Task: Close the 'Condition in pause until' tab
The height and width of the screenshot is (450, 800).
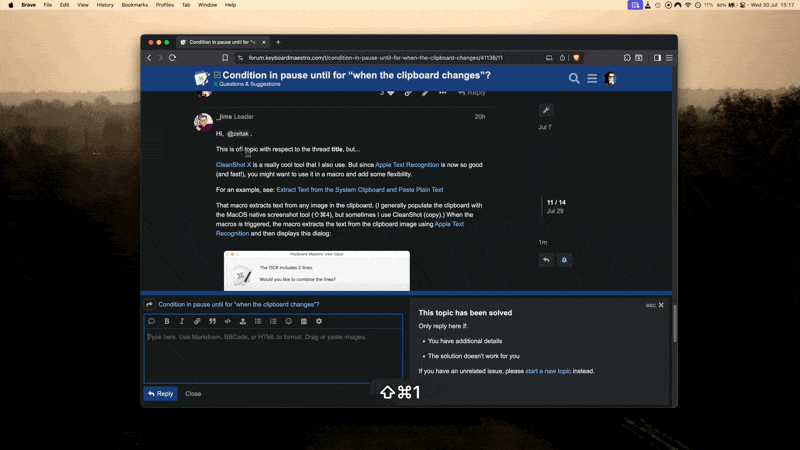Action: coord(264,42)
